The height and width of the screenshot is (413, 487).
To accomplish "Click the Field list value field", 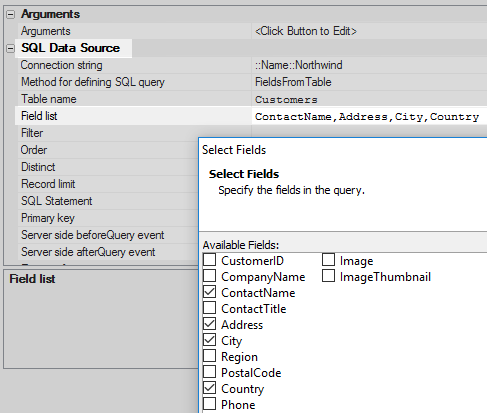I will click(369, 116).
